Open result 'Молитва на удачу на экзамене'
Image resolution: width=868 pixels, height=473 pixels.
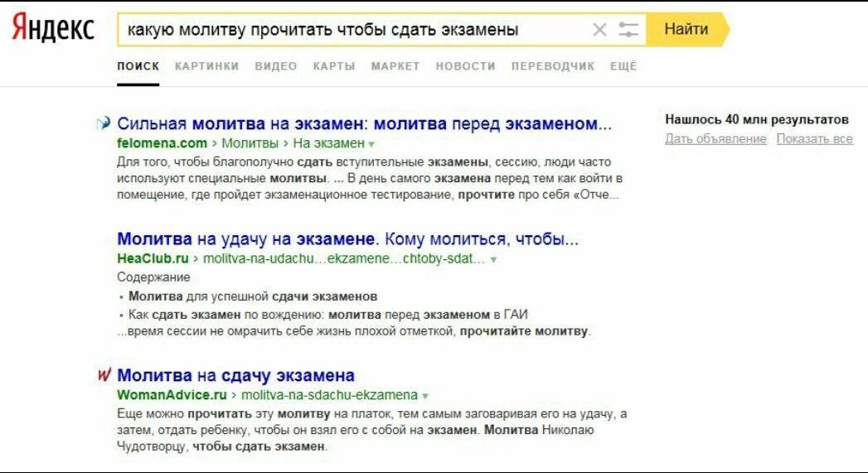[347, 239]
